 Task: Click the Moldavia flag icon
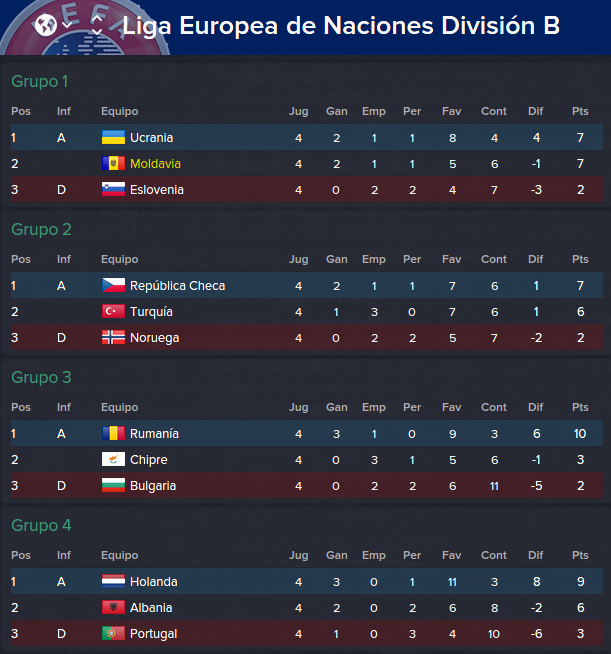[x=113, y=164]
